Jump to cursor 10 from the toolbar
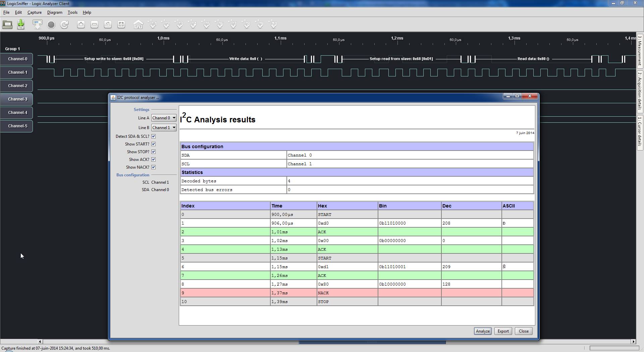Screen dimensions: 644x352 pyautogui.click(x=274, y=24)
